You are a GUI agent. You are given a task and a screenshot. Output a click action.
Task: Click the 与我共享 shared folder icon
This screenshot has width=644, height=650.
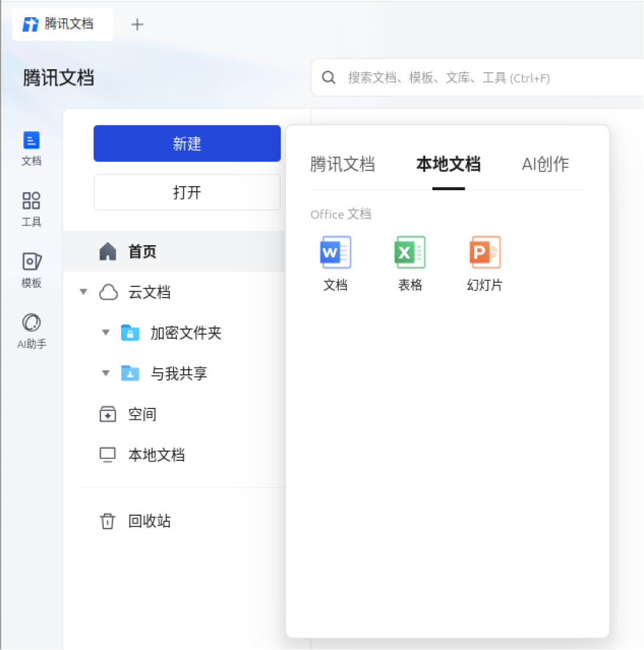[x=130, y=373]
